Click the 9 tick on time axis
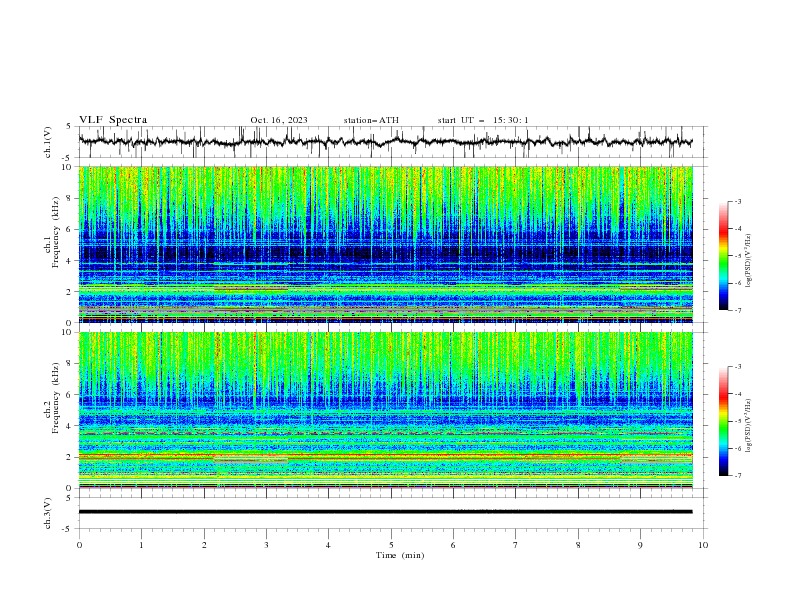 tap(640, 545)
